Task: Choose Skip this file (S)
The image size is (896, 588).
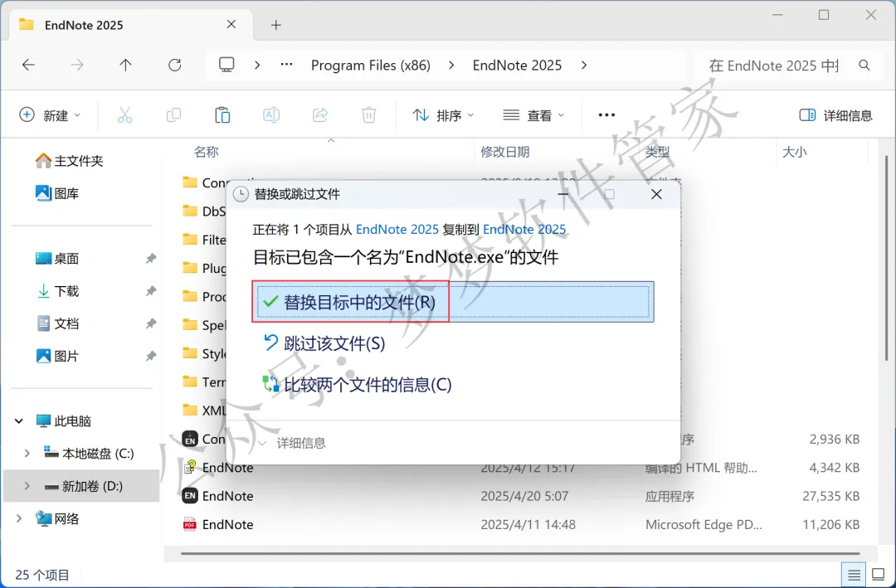Action: tap(324, 343)
